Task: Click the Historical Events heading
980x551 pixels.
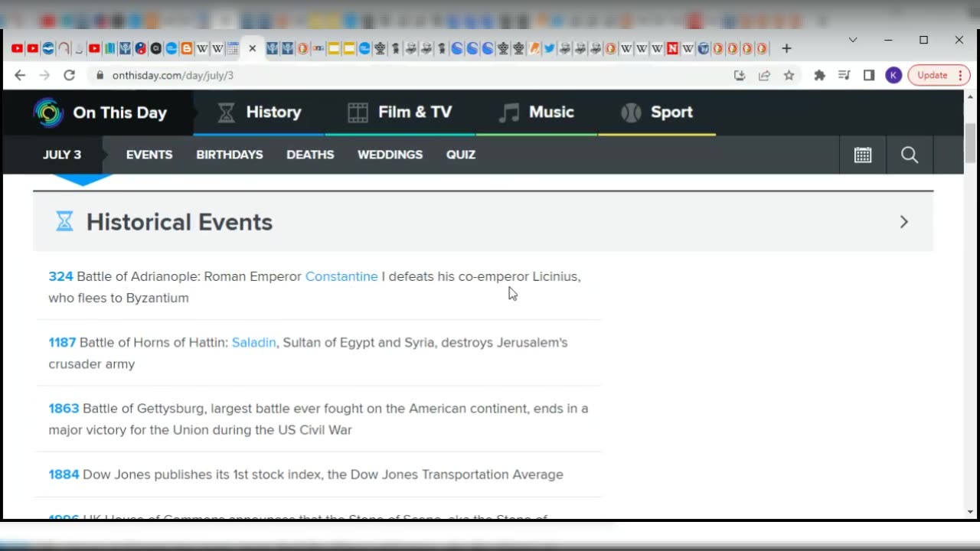Action: (179, 222)
